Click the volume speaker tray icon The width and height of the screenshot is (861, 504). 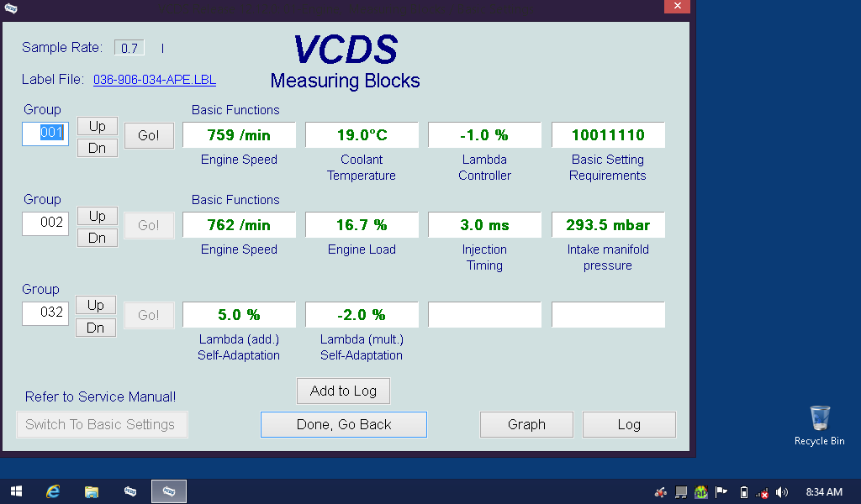[x=782, y=492]
